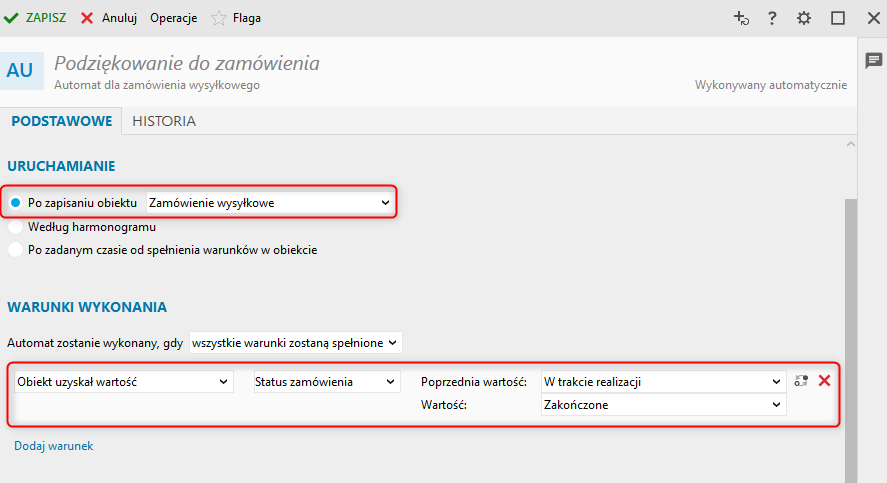The image size is (887, 483).
Task: Select 'Po zadanym czasie' radio option
Action: coord(15,250)
